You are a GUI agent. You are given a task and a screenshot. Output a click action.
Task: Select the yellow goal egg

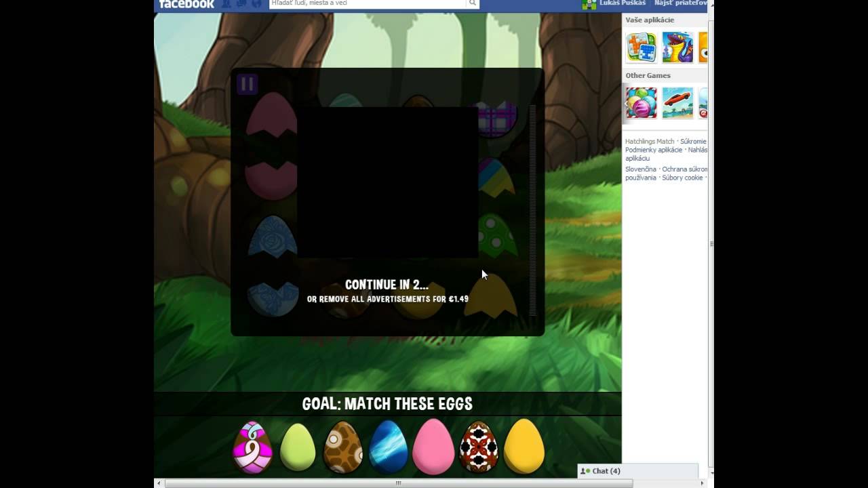point(524,446)
